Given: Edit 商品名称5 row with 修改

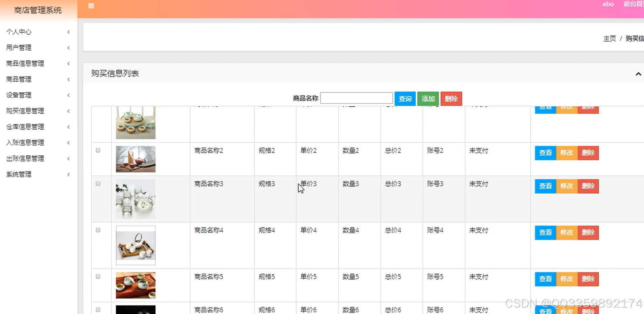Looking at the screenshot, I should tap(567, 279).
